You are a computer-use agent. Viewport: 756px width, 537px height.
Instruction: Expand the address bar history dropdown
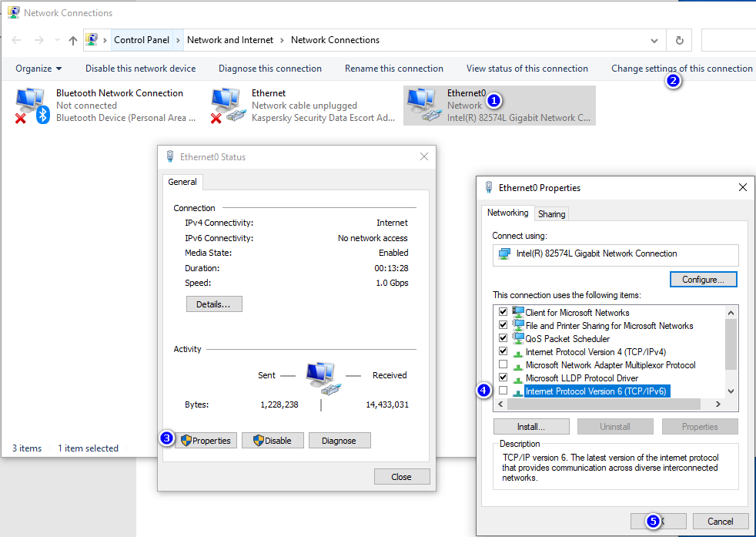[x=654, y=40]
